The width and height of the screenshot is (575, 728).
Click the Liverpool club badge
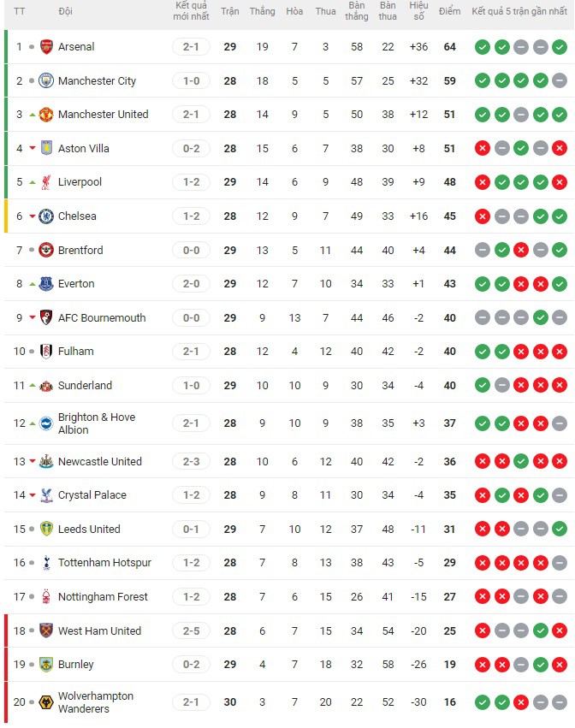click(47, 182)
